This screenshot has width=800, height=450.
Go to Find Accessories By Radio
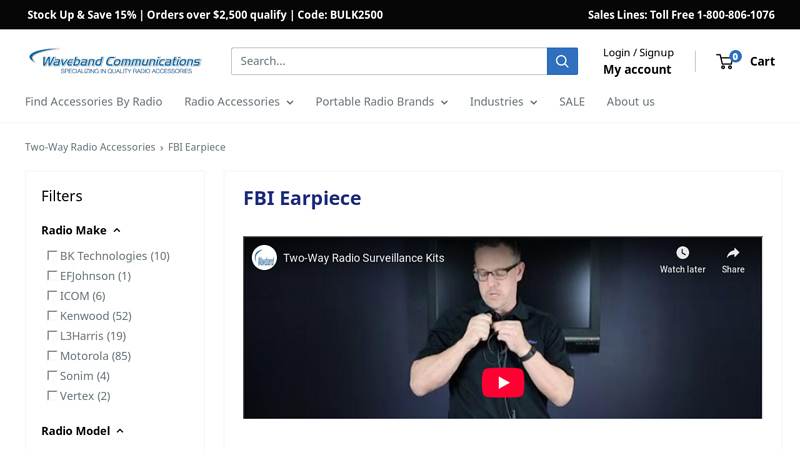click(93, 102)
